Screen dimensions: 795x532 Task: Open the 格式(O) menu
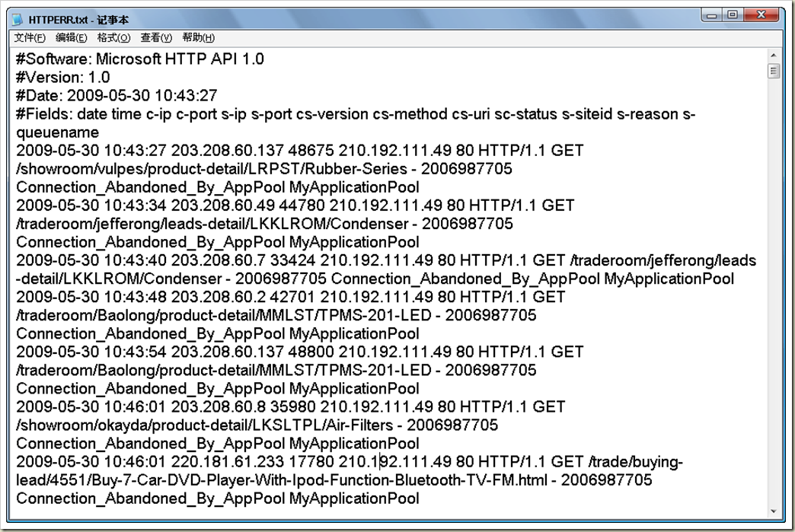[113, 38]
